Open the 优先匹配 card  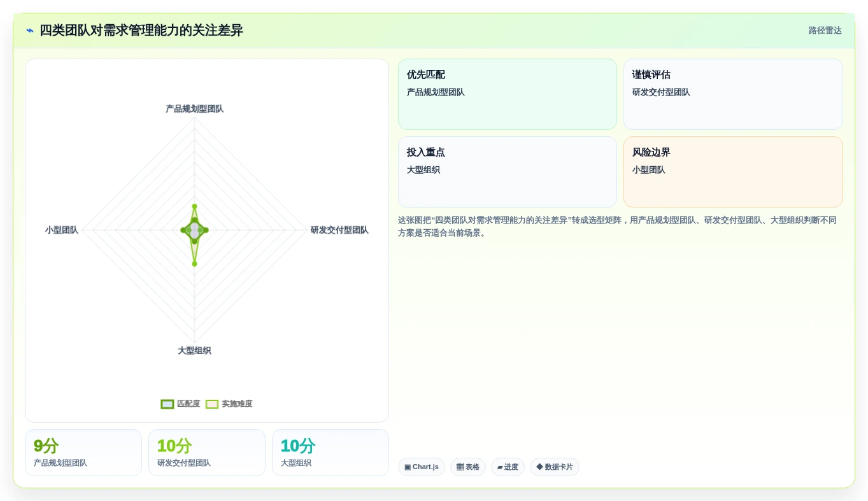(x=508, y=94)
